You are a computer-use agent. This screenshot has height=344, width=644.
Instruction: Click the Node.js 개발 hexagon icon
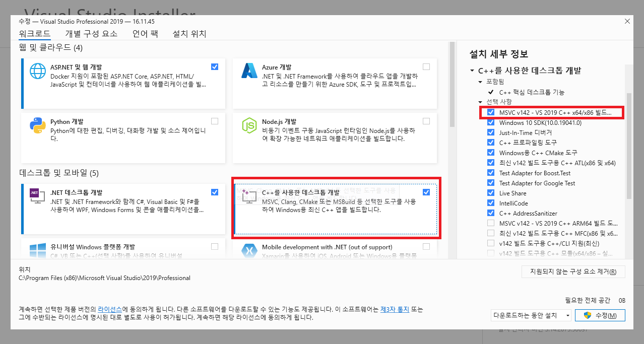pyautogui.click(x=249, y=125)
